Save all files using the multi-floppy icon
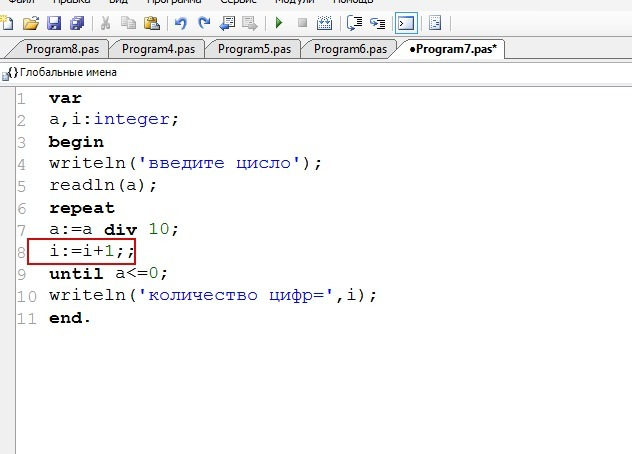The image size is (632, 454). 77,23
